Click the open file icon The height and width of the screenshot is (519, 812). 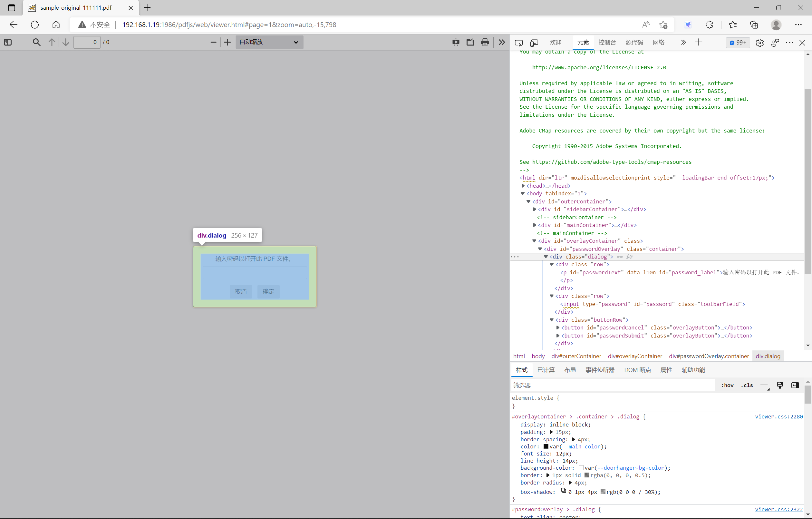(x=470, y=42)
